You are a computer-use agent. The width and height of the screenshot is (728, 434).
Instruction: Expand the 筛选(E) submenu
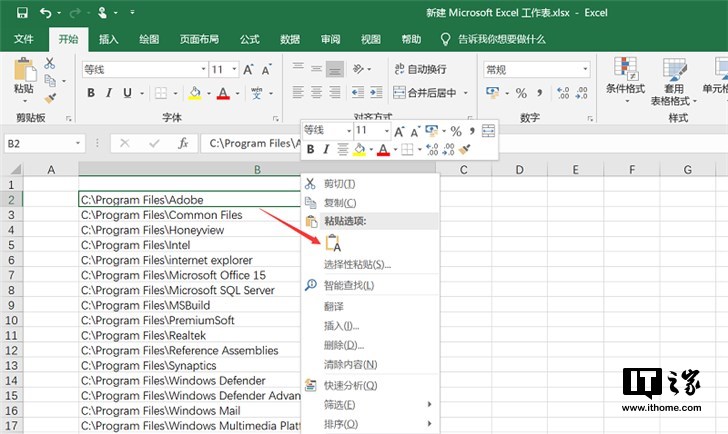[x=370, y=405]
